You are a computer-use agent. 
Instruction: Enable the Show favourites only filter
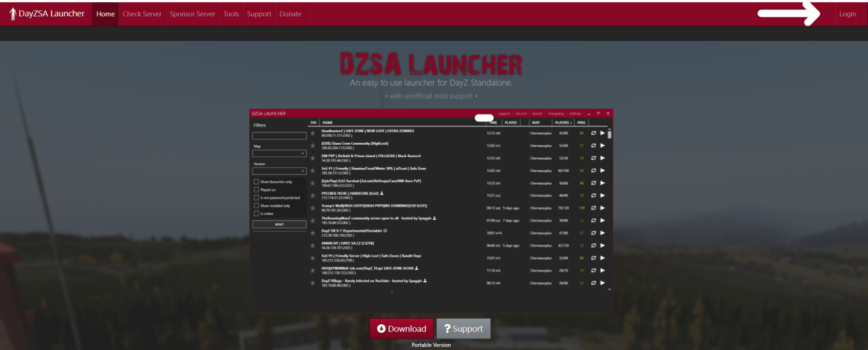pos(256,182)
